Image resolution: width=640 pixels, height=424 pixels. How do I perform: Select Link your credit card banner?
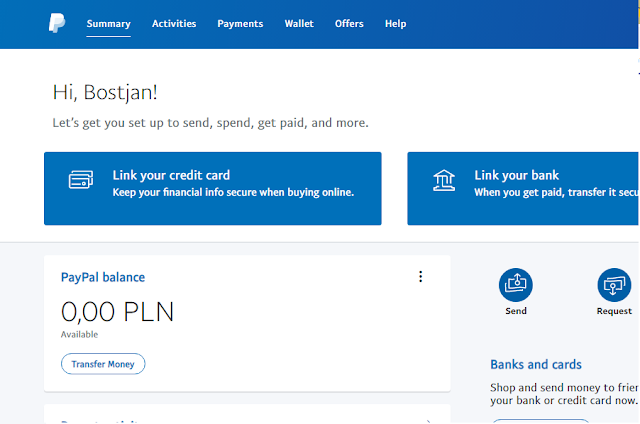213,189
